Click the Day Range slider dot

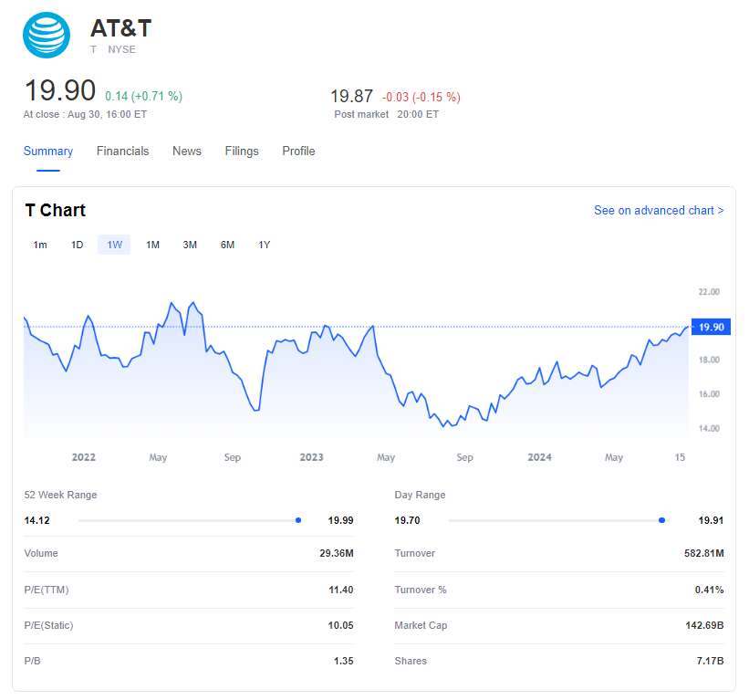(x=661, y=520)
